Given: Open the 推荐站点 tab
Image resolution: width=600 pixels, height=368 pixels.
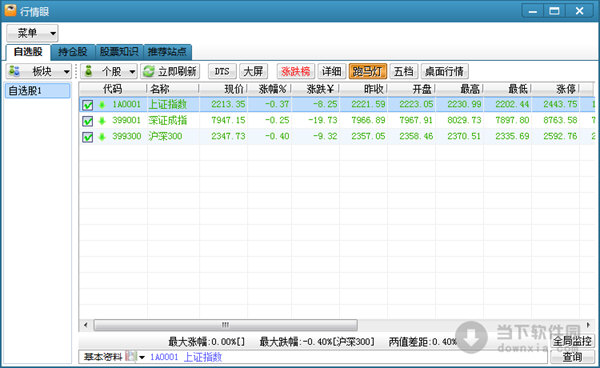Looking at the screenshot, I should 167,52.
